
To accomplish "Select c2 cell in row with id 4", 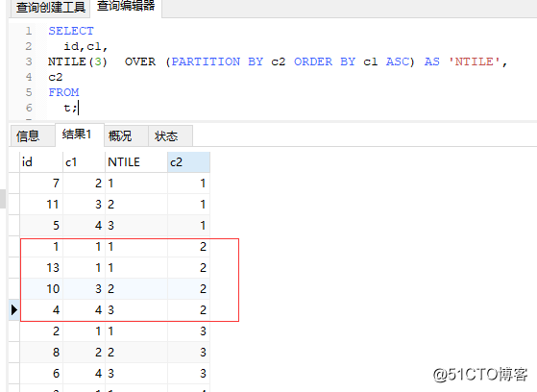I will (188, 310).
